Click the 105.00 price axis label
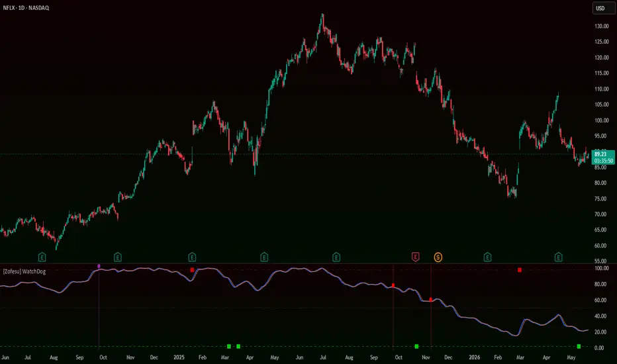The image size is (617, 364). point(602,105)
